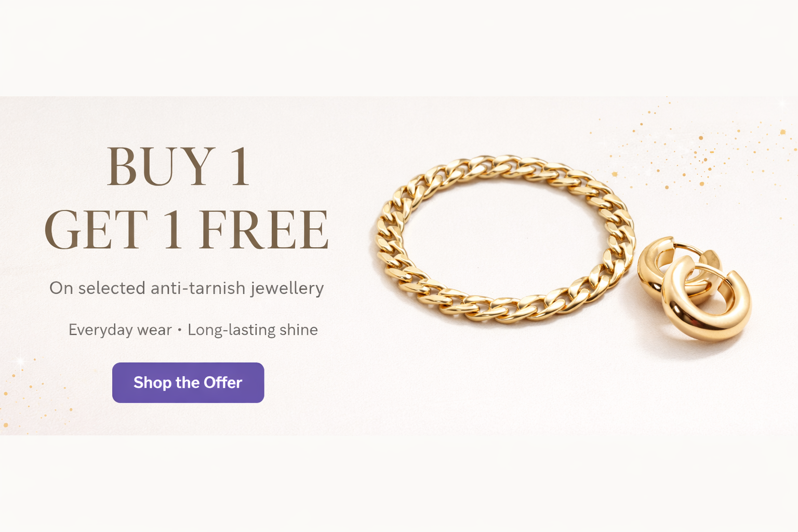Click the Shop the Offer button
798x532 pixels.
188,382
